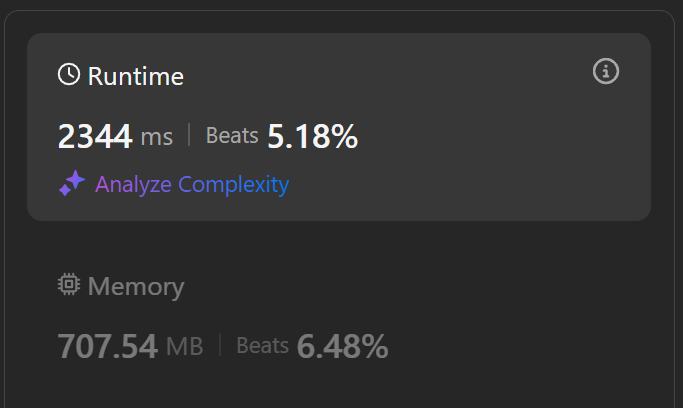Select the Runtime heading text
This screenshot has height=408, width=683.
136,76
